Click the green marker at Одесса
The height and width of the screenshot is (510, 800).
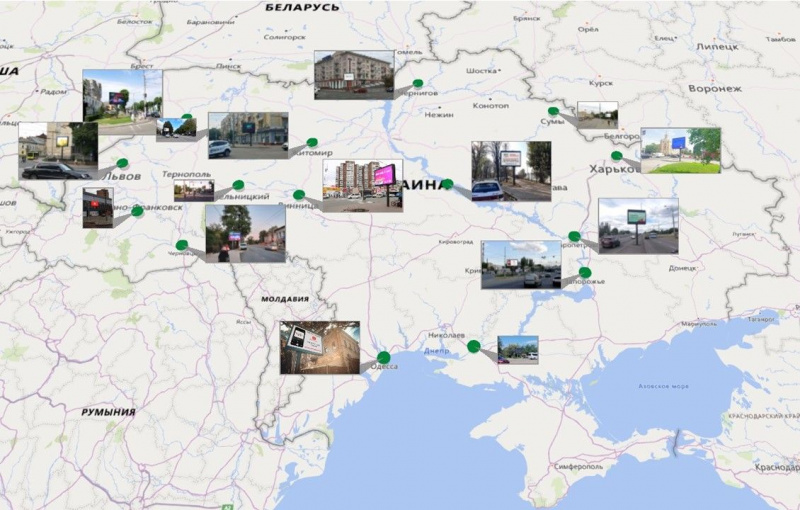pos(383,357)
